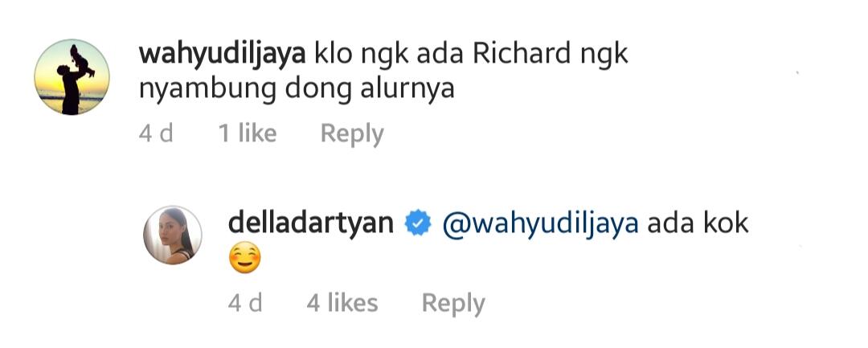The width and height of the screenshot is (868, 348).
Task: View the 4 likes on delladartyan's reply
Action: [x=342, y=303]
